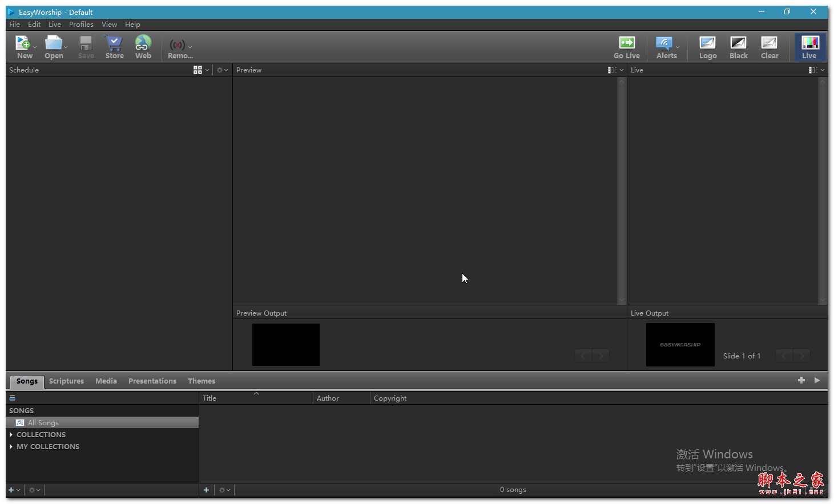
Task: Open the Store shopping cart icon
Action: pos(114,43)
